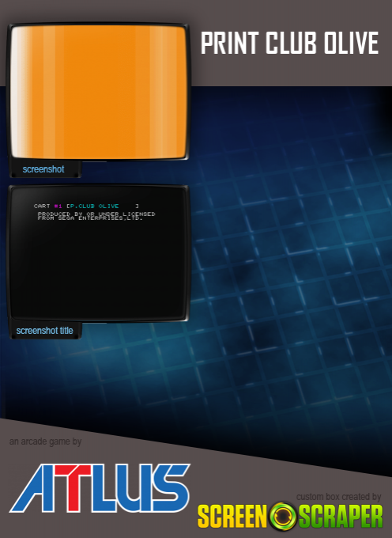The width and height of the screenshot is (392, 538).
Task: Click the 'screenshot title' label tab
Action: point(44,331)
